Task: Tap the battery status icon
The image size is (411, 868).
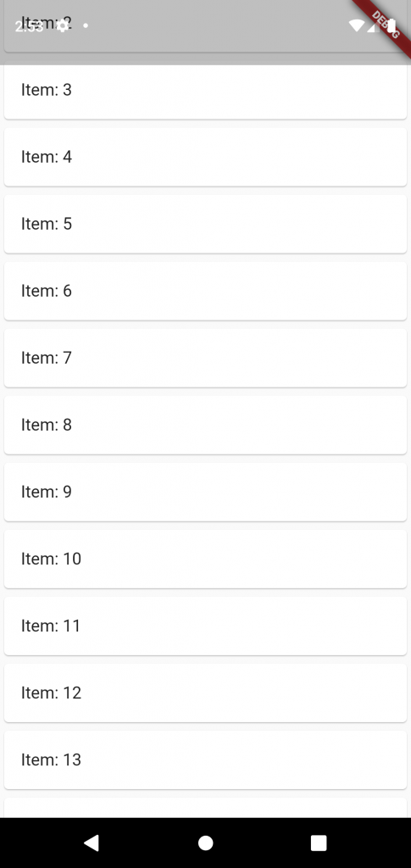Action: click(x=392, y=25)
